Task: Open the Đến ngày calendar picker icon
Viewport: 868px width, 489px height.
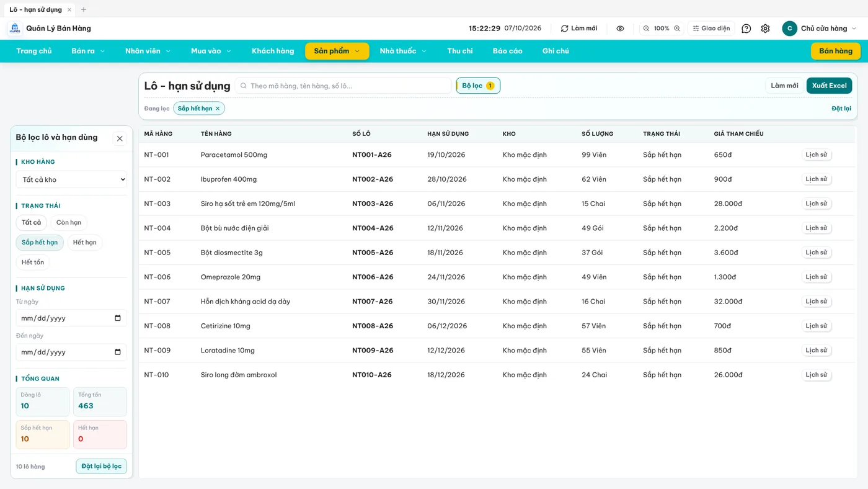Action: click(x=118, y=352)
